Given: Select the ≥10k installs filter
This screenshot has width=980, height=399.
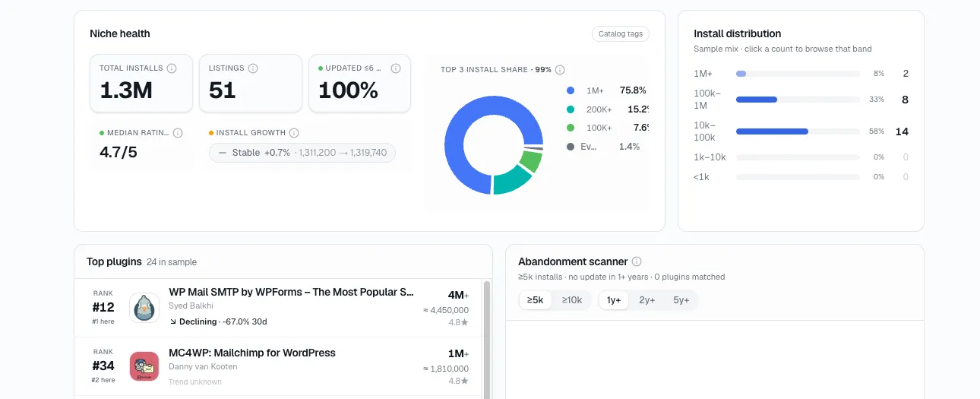Looking at the screenshot, I should (x=572, y=300).
